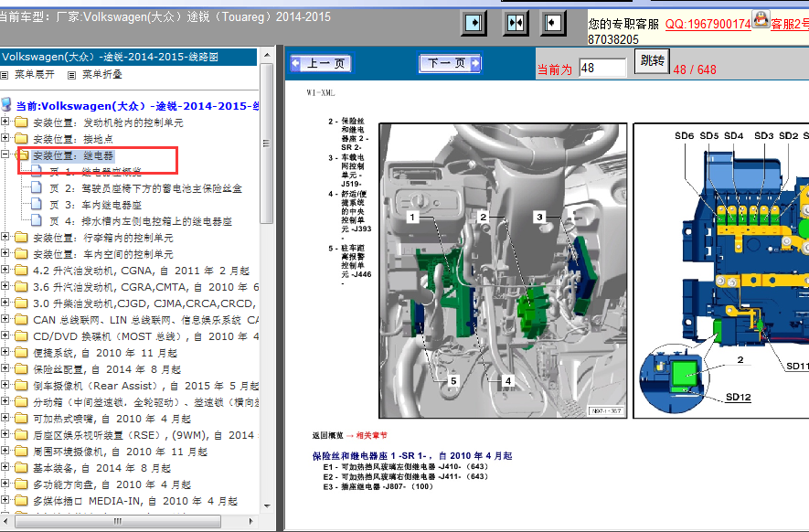This screenshot has height=532, width=809.
Task: Click document icon of 页 4 entry
Action: (x=37, y=221)
